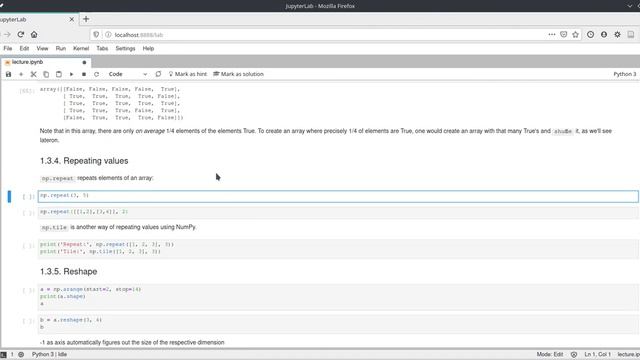
Task: Cut the selected cell with scissors icon
Action: pos(33,74)
